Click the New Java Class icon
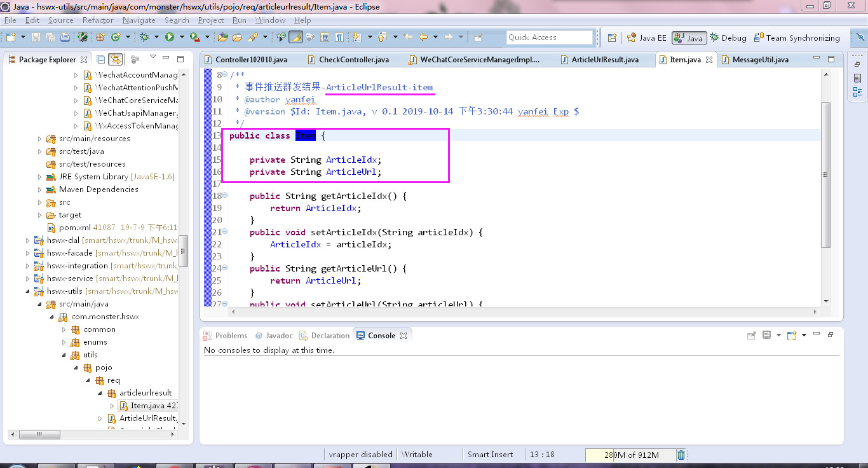This screenshot has width=868, height=468. [x=115, y=38]
